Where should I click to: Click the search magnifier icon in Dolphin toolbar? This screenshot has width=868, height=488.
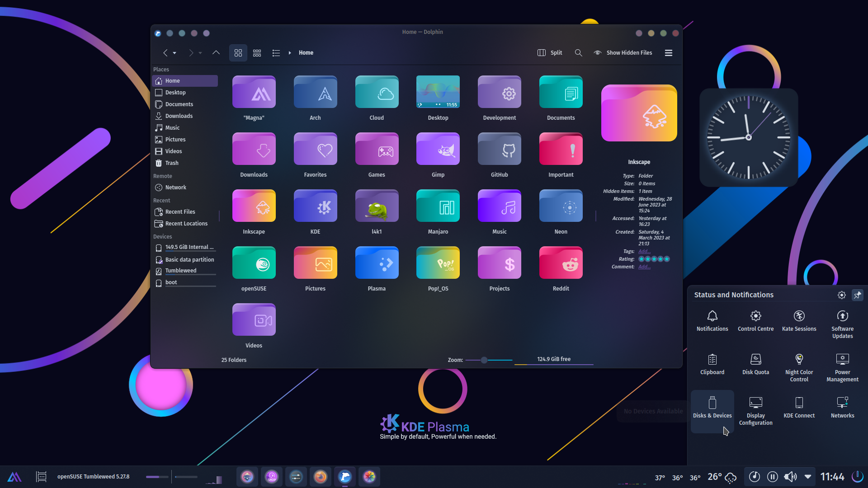click(578, 53)
